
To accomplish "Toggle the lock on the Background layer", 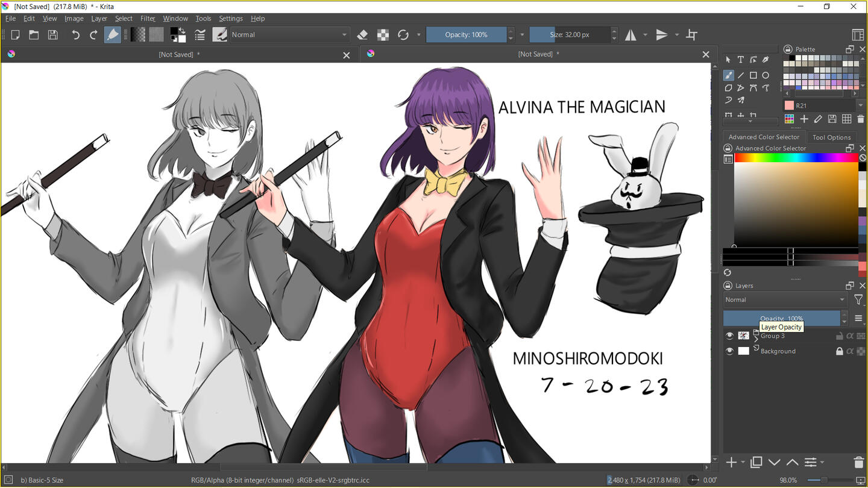I will 839,351.
